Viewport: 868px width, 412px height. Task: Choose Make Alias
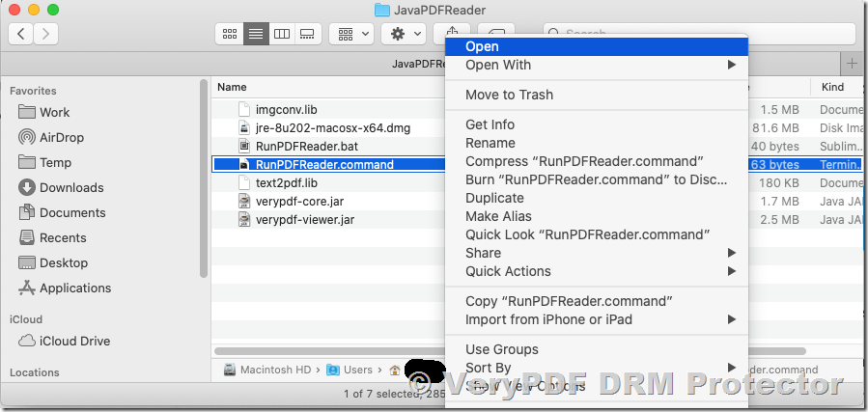597,216
